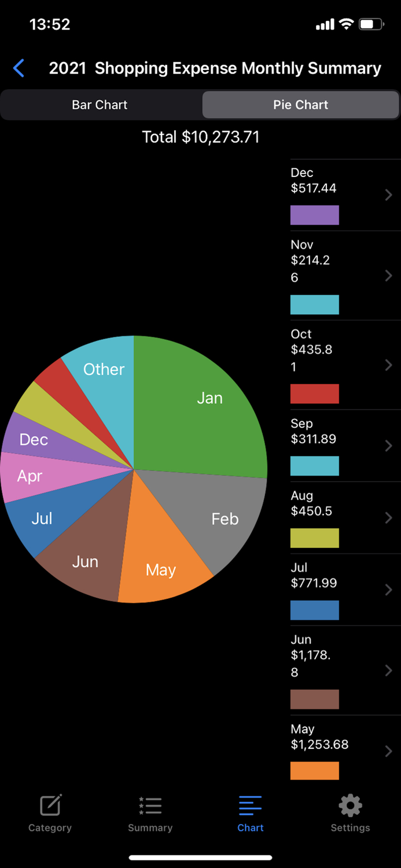Click the orange May color swatch
The height and width of the screenshot is (868, 401).
(x=314, y=771)
